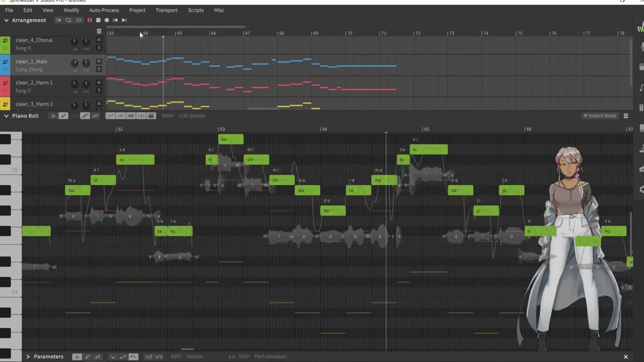Click the clean_2_Harm 1 pan knob
This screenshot has width=644, height=362.
click(86, 84)
